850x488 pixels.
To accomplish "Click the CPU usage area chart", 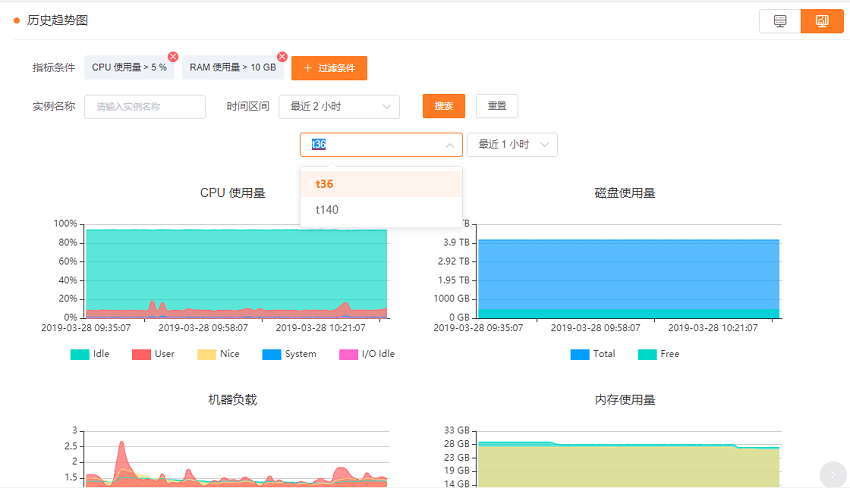I will pyautogui.click(x=236, y=273).
